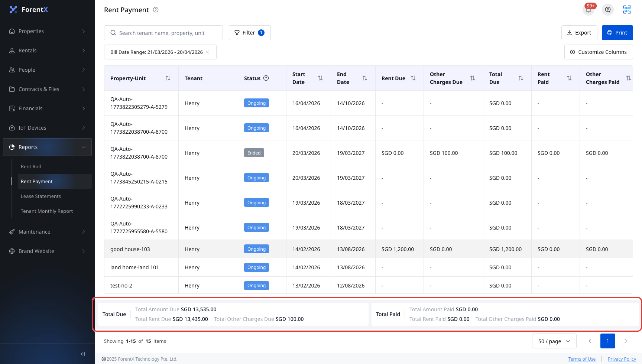
Task: Open the Privacy Policy link
Action: pyautogui.click(x=622, y=359)
